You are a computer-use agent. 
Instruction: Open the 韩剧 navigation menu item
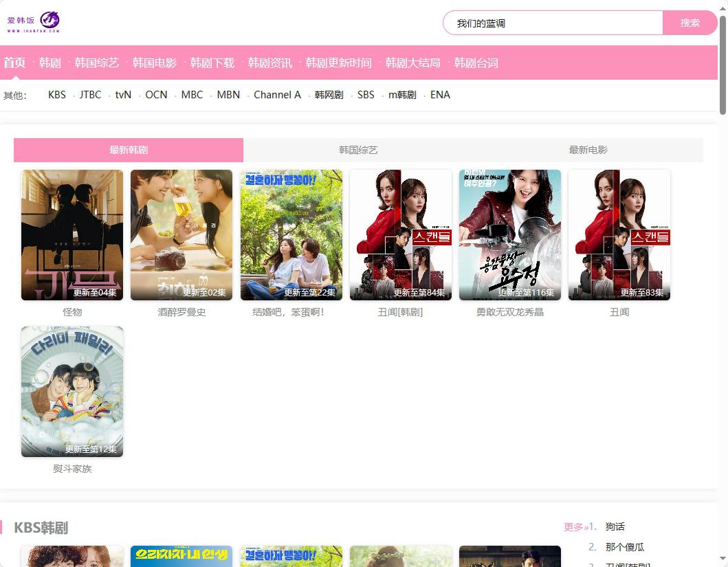click(50, 63)
